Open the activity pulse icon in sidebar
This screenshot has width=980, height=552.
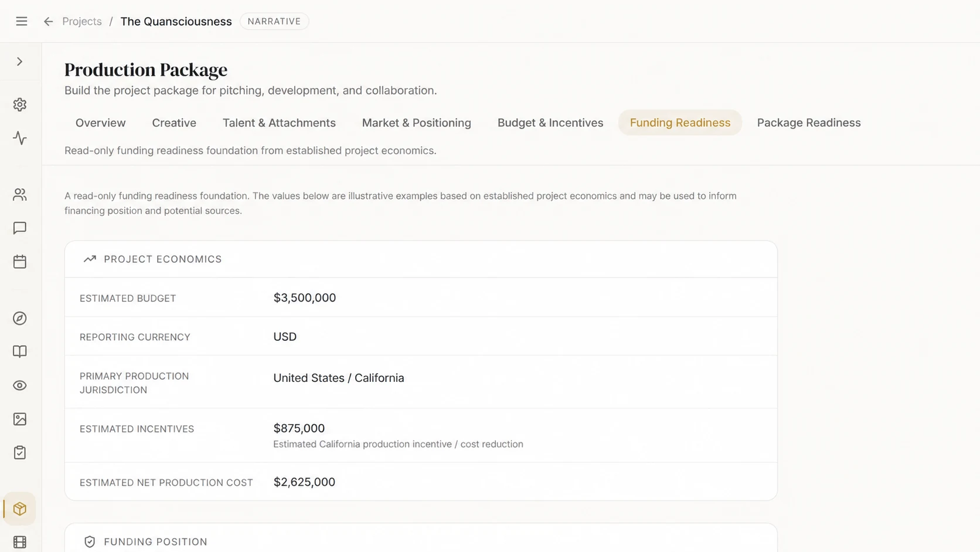point(20,138)
